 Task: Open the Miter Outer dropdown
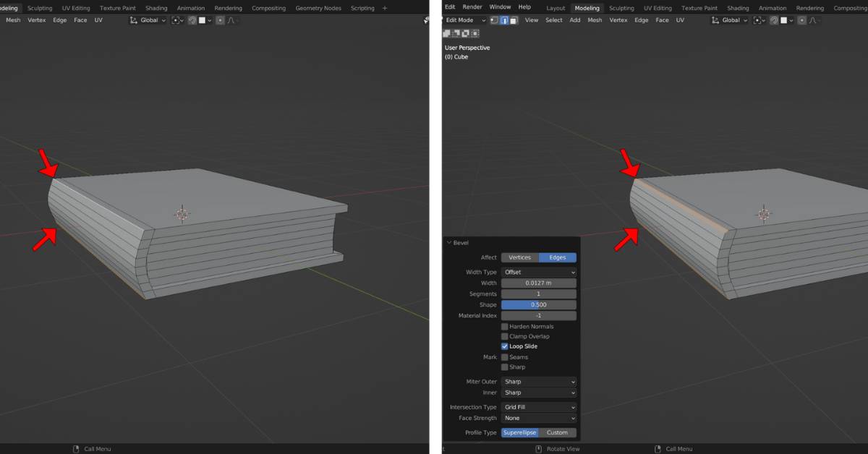[x=539, y=382]
